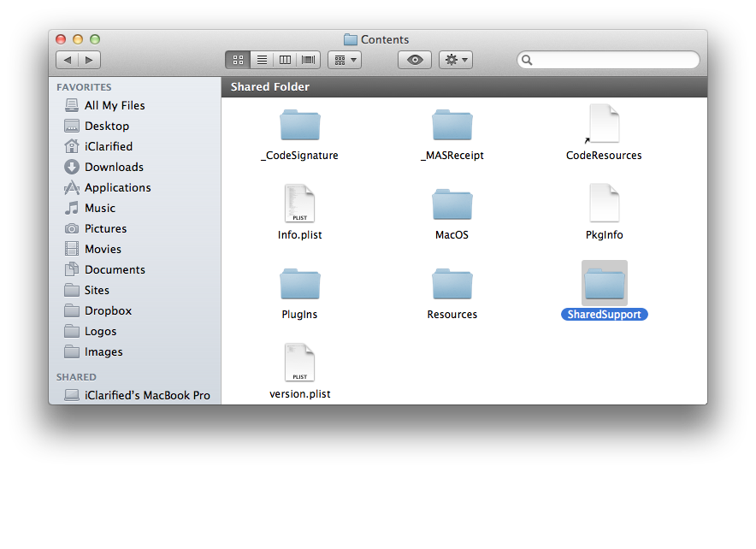Open the _CodeSignature folder

tap(299, 126)
